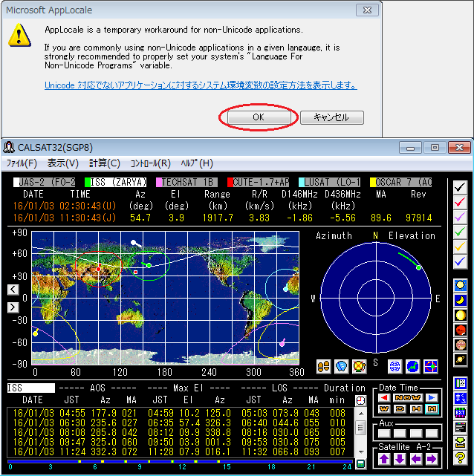Select the 04:55 AOS pass row

tap(180, 413)
